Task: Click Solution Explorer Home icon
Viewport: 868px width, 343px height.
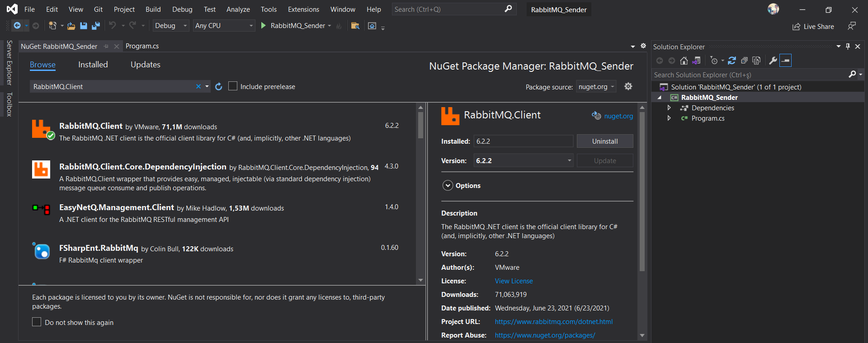Action: pyautogui.click(x=684, y=61)
